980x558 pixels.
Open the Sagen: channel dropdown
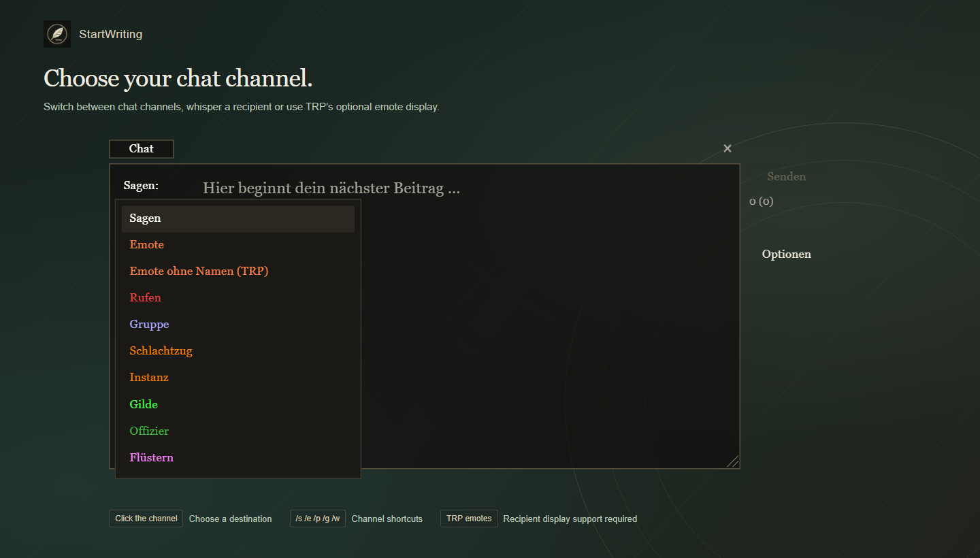point(141,185)
